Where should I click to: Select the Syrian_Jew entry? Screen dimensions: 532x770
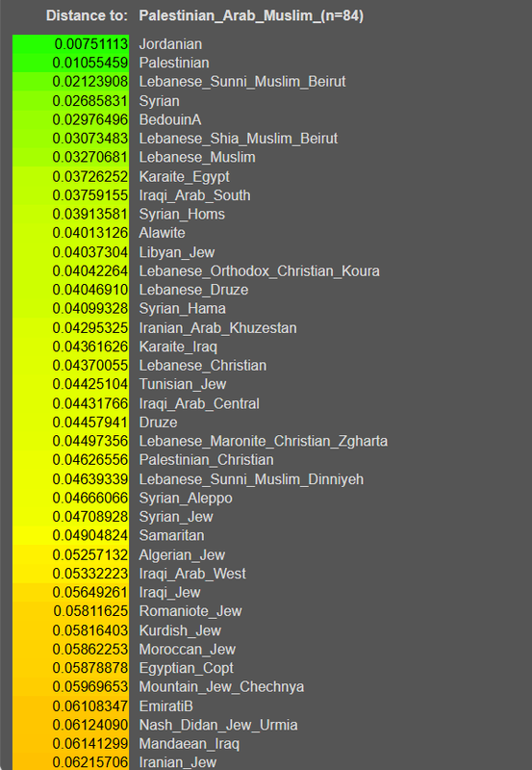(176, 517)
